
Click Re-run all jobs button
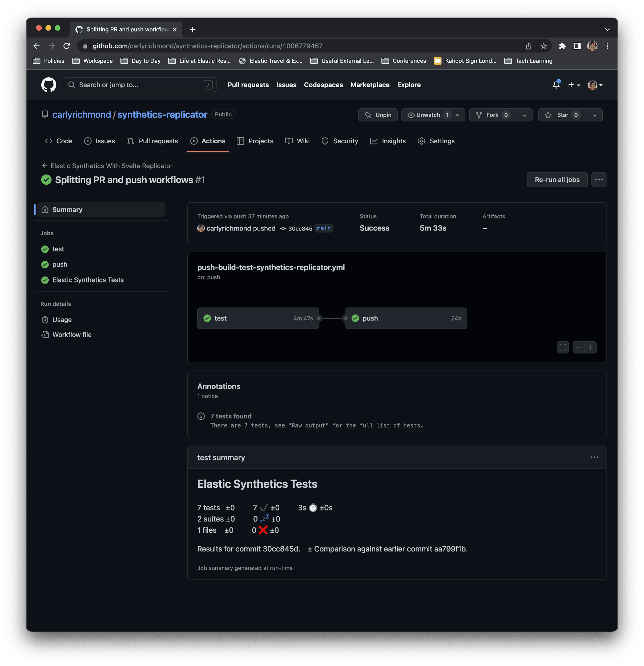(557, 180)
